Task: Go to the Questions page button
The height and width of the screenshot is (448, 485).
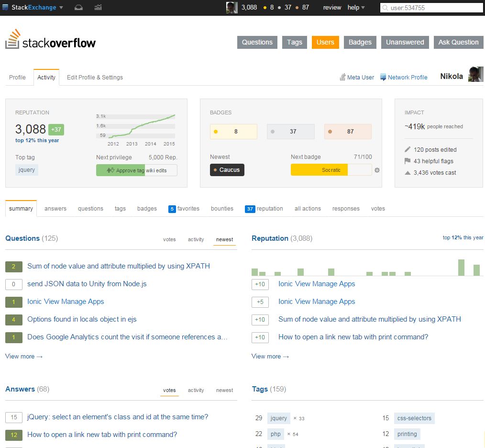Action: (257, 42)
